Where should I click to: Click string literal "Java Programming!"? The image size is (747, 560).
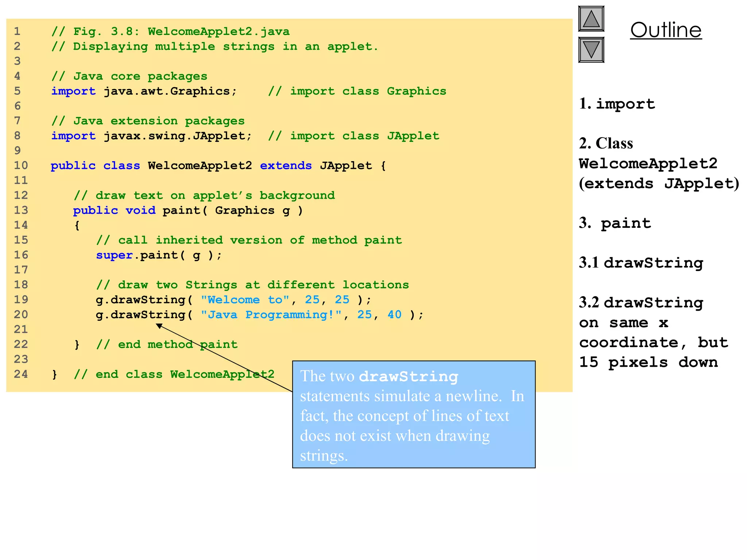tap(271, 315)
